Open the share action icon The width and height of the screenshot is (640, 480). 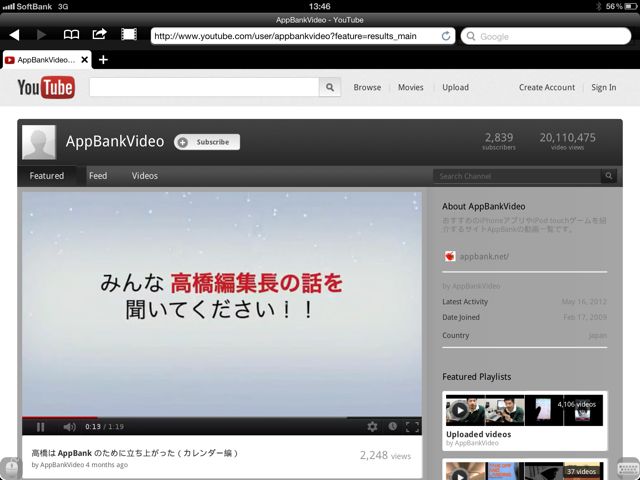pyautogui.click(x=99, y=34)
